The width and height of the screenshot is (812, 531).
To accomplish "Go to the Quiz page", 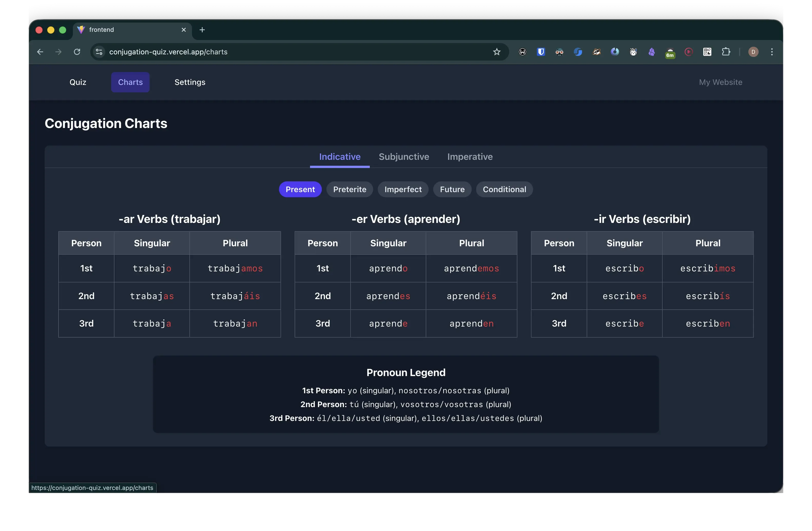I will click(x=78, y=82).
